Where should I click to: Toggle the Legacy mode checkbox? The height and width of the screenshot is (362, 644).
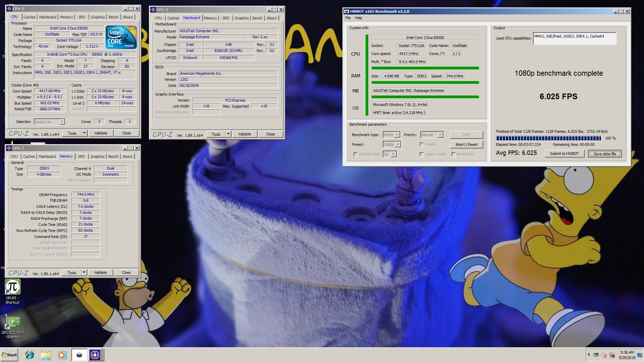[422, 154]
